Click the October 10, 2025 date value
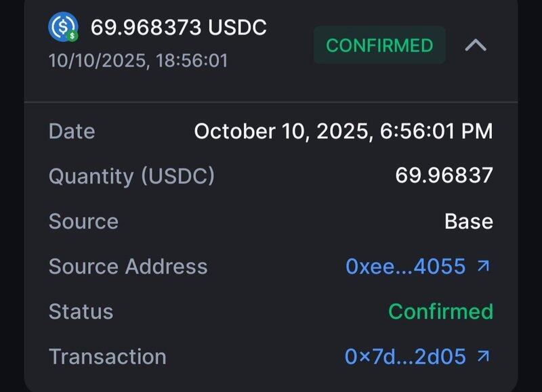The width and height of the screenshot is (542, 392). (343, 131)
